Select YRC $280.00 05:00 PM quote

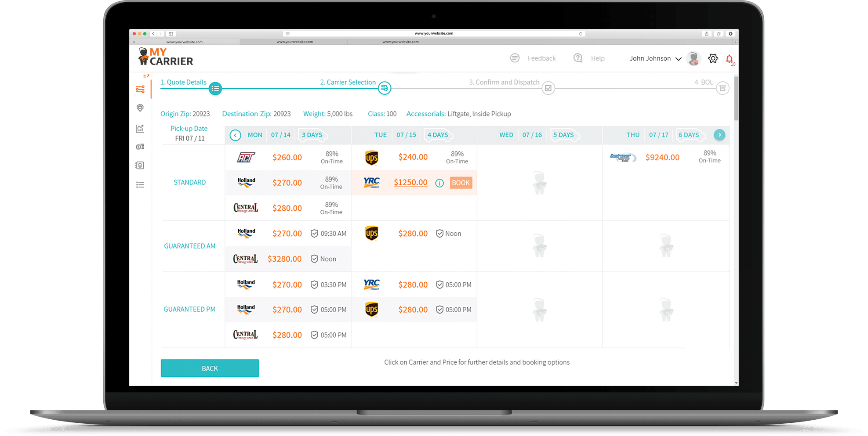click(414, 285)
